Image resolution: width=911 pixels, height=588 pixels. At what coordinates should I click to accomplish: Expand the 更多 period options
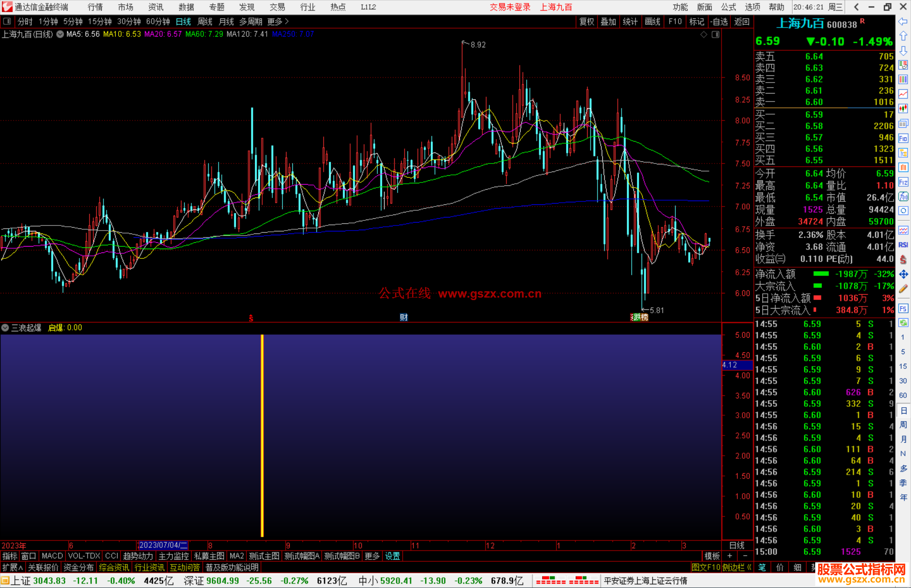click(x=278, y=21)
